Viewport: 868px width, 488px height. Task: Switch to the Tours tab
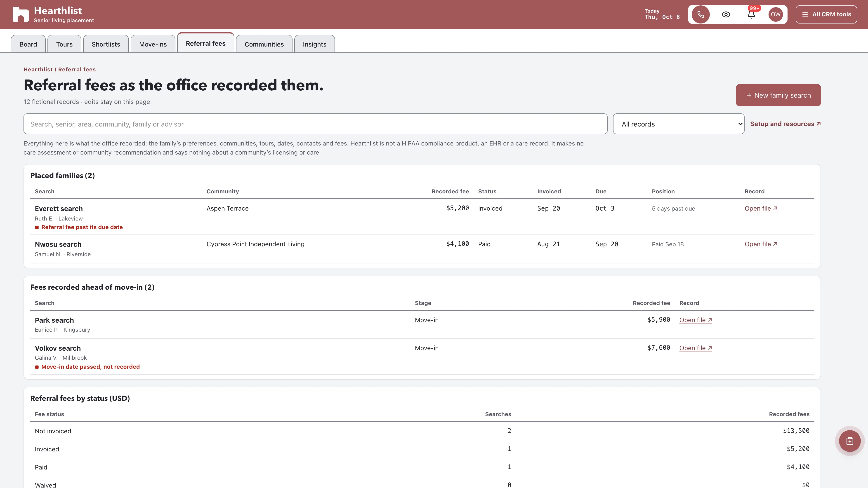[x=64, y=44]
